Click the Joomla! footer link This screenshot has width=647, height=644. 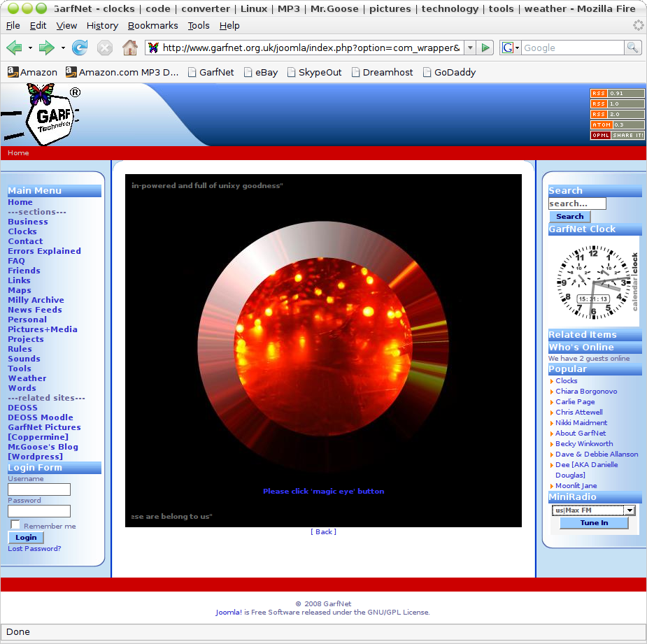229,613
